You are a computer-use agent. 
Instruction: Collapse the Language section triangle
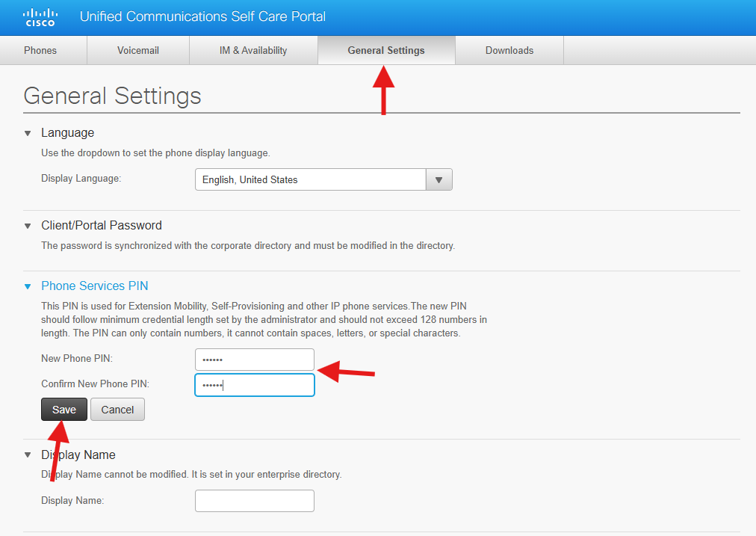(28, 133)
